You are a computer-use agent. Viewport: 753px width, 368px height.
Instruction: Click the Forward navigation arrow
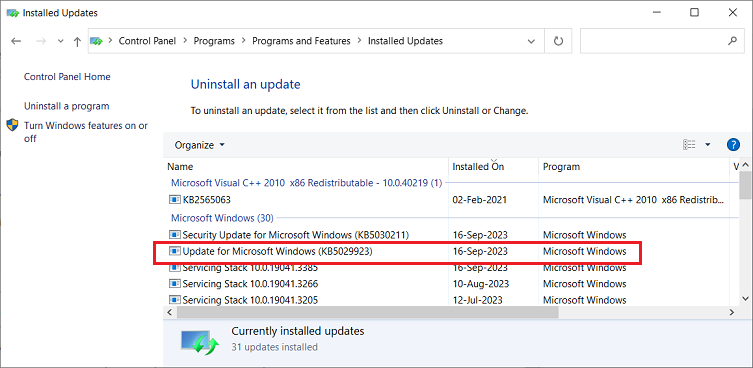pos(41,41)
